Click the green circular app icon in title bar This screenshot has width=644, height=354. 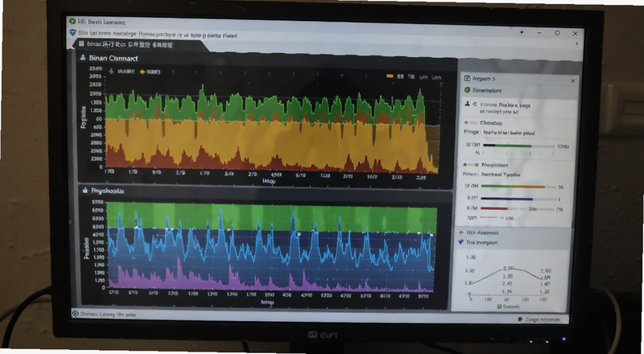72,21
